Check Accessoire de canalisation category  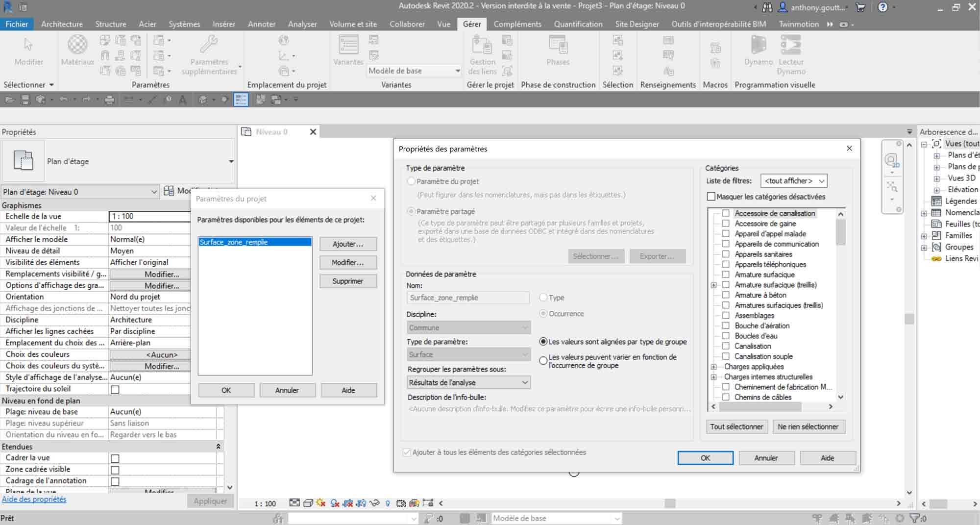726,213
